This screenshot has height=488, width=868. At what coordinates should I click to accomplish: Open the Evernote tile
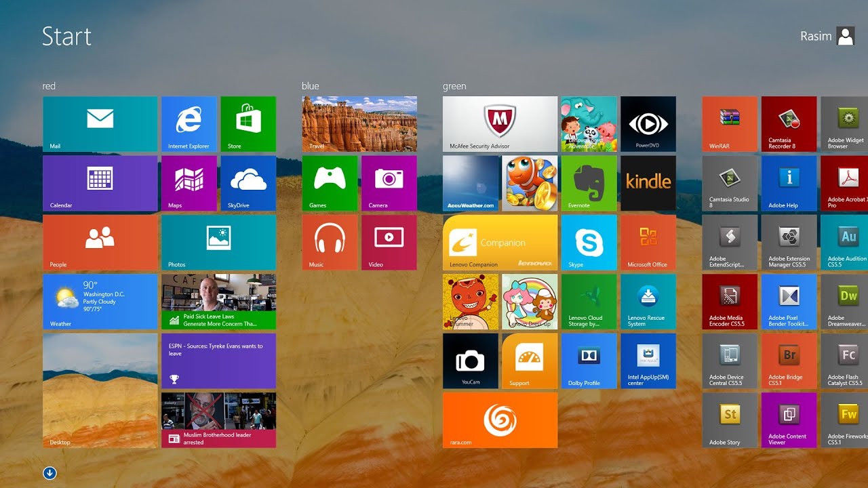pos(589,183)
